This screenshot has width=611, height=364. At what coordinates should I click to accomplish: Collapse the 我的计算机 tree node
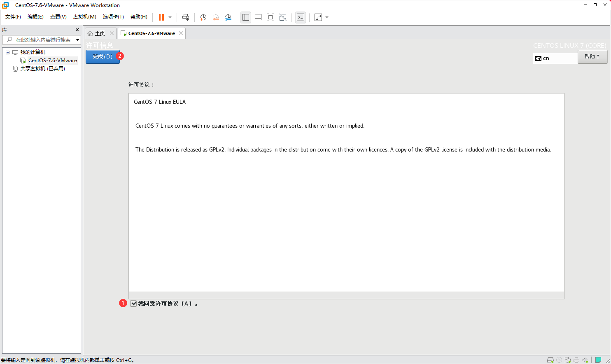pyautogui.click(x=7, y=52)
